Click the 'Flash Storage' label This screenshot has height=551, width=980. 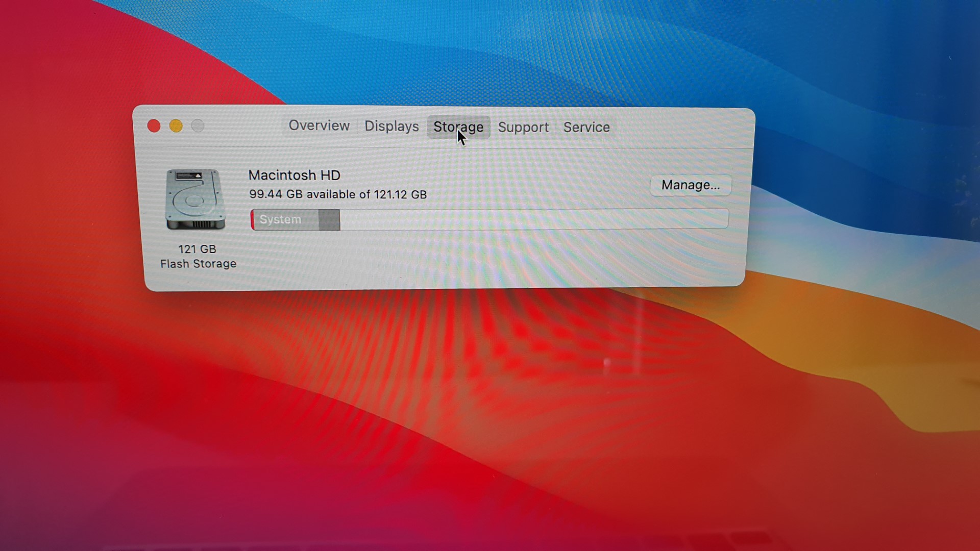[198, 264]
